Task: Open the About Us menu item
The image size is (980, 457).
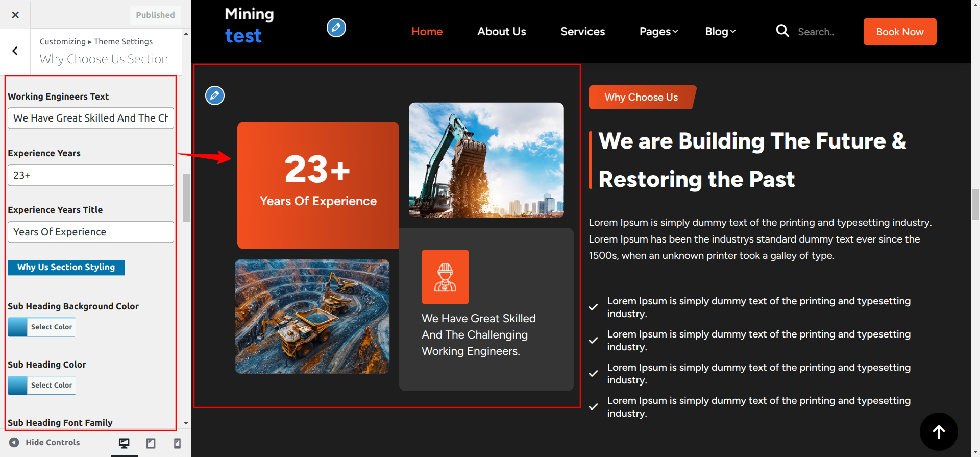Action: point(501,32)
